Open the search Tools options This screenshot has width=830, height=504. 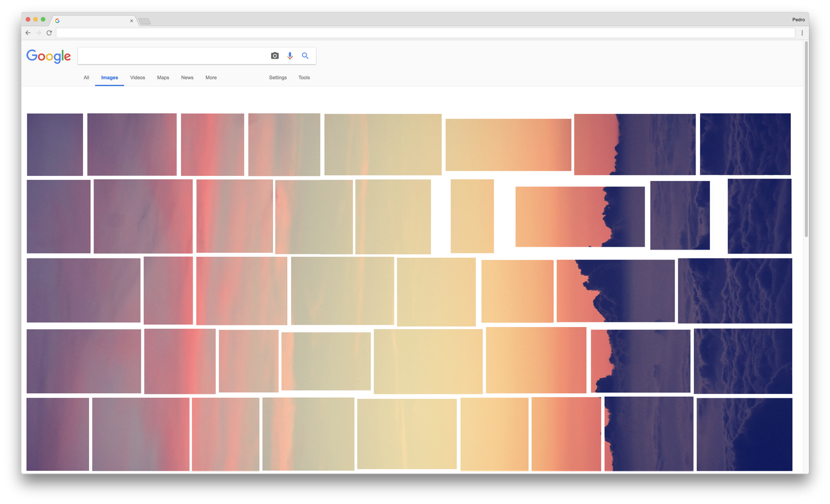click(x=304, y=77)
